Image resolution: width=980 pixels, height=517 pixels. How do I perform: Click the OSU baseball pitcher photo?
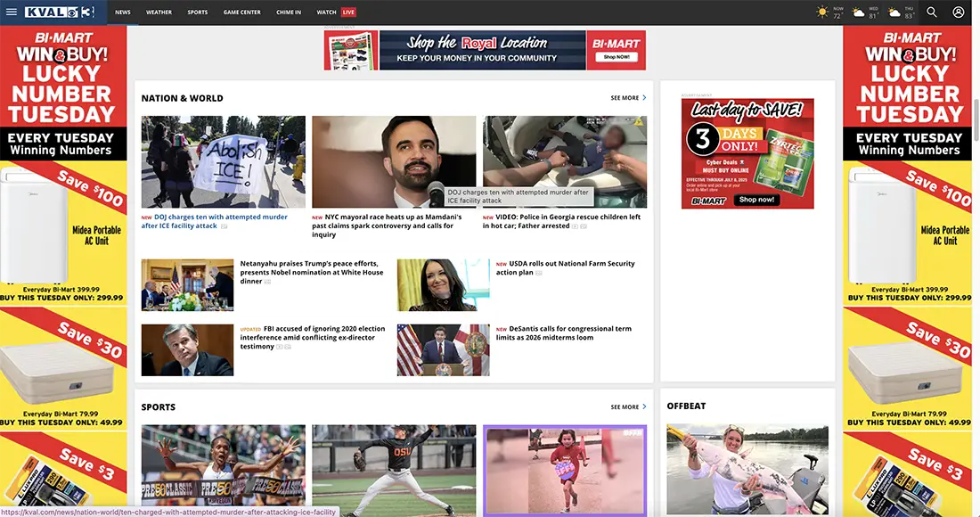(x=394, y=470)
